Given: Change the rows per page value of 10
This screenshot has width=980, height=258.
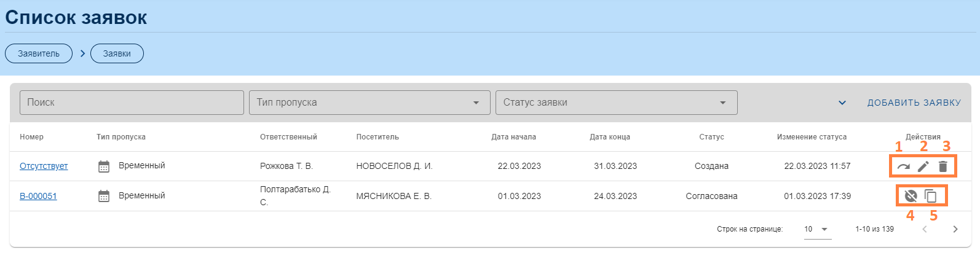Looking at the screenshot, I should pyautogui.click(x=816, y=229).
